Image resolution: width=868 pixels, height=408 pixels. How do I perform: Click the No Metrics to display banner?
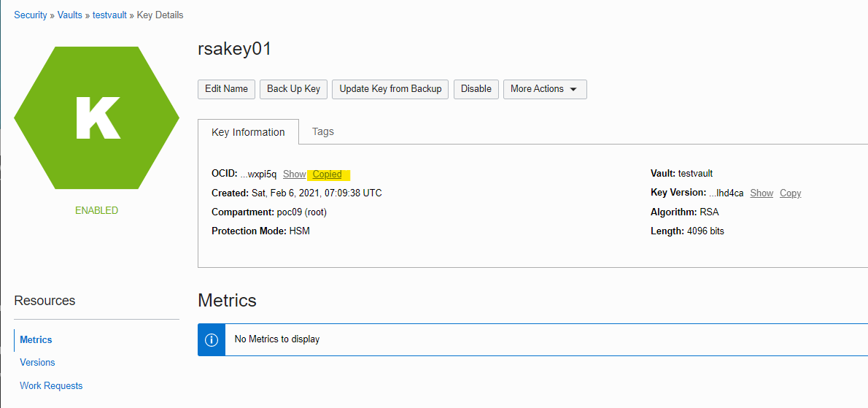point(277,339)
